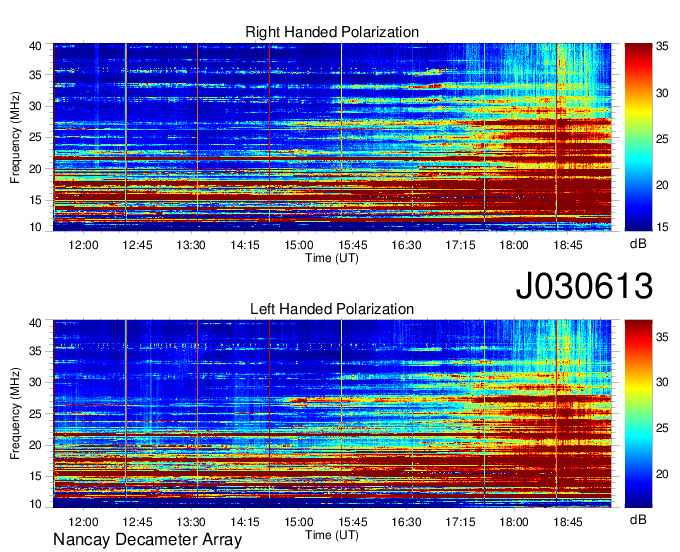This screenshot has width=680, height=552.
Task: Click the 30 value on the bottom color bar
Action: (662, 382)
